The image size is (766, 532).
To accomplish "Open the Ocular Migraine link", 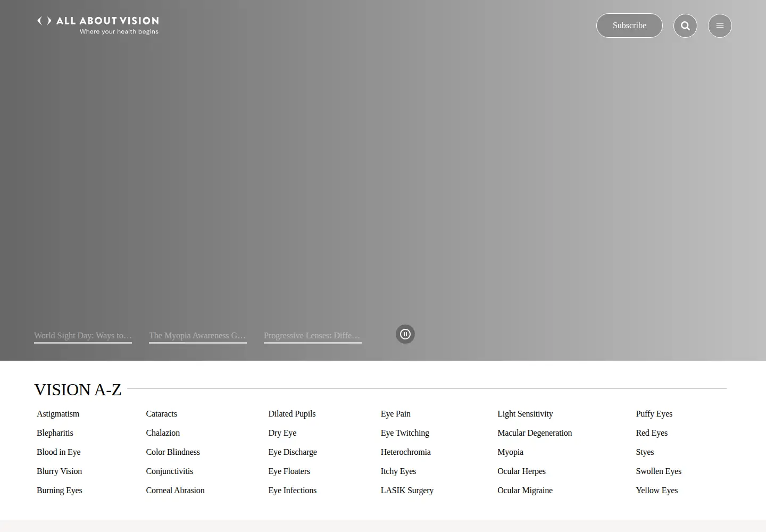I will pyautogui.click(x=525, y=491).
